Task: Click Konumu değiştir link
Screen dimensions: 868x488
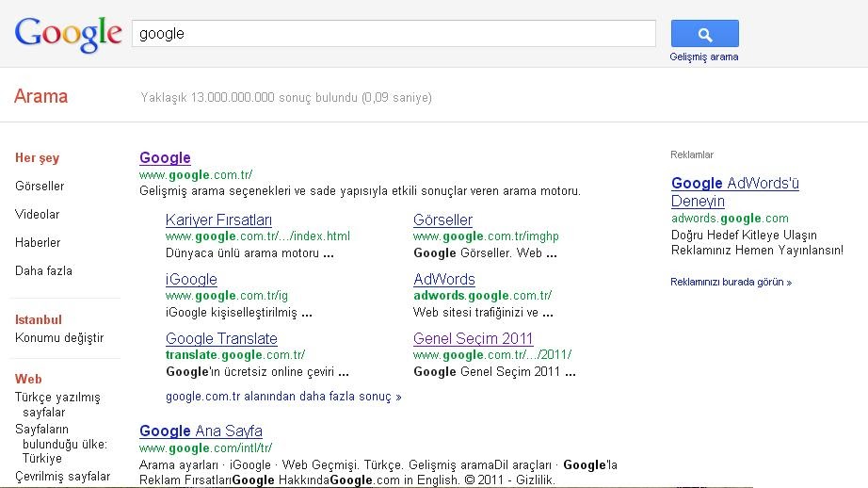Action: (x=59, y=338)
